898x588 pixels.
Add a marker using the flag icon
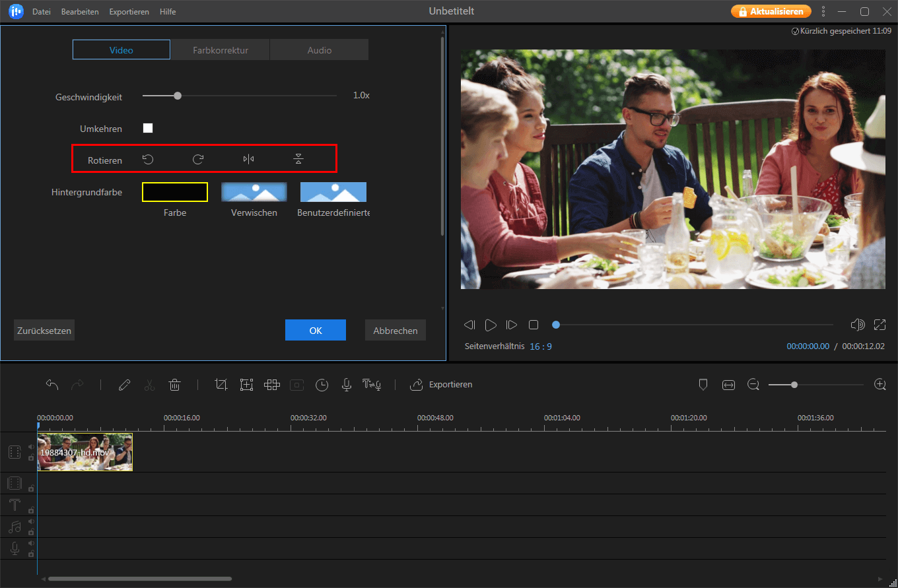(x=703, y=384)
